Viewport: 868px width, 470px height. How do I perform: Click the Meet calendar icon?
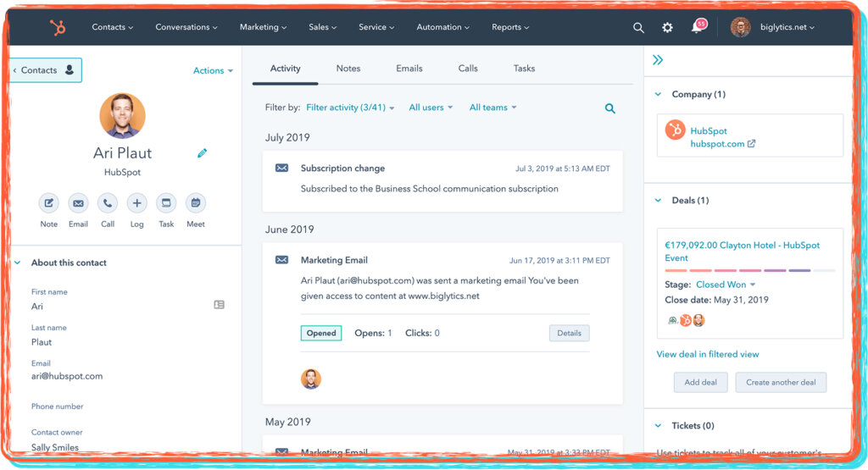click(196, 203)
